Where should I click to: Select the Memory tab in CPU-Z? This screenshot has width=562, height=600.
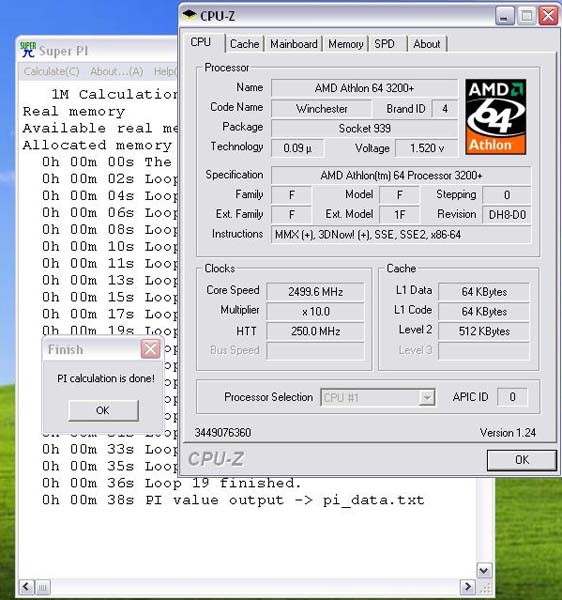[x=345, y=44]
